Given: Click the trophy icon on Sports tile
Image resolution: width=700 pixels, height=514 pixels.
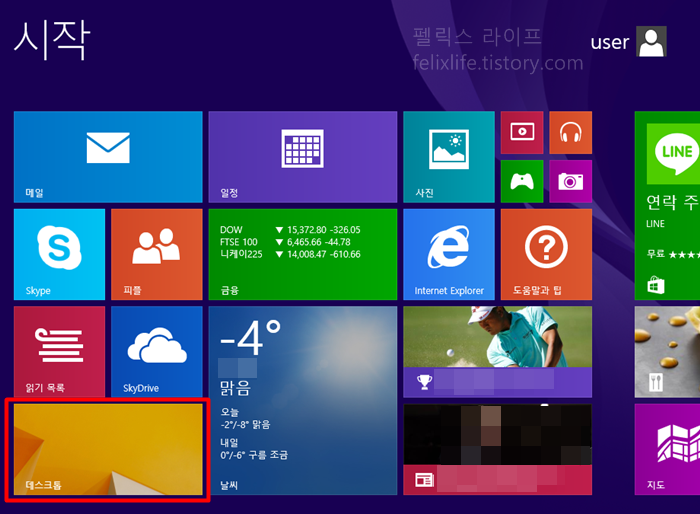Looking at the screenshot, I should [x=424, y=382].
